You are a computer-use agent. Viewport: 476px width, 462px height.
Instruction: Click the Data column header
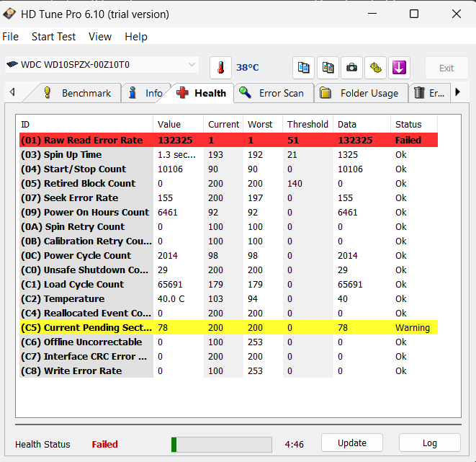[362, 124]
